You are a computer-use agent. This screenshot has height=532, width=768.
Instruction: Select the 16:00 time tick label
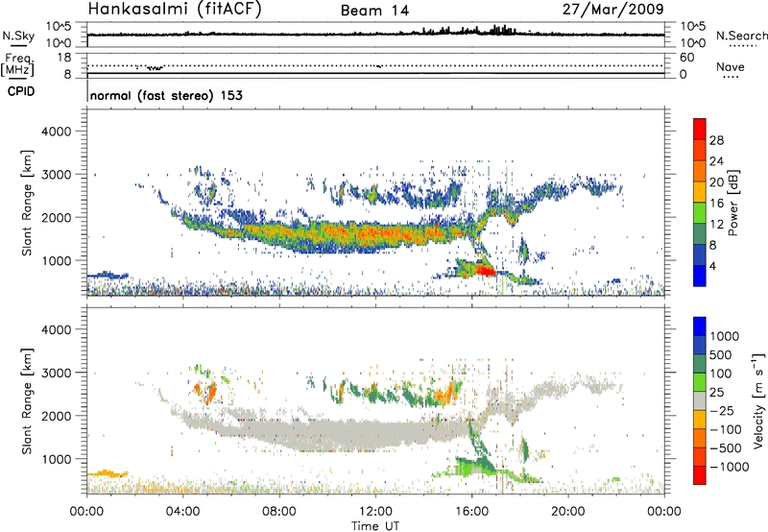[x=471, y=512]
